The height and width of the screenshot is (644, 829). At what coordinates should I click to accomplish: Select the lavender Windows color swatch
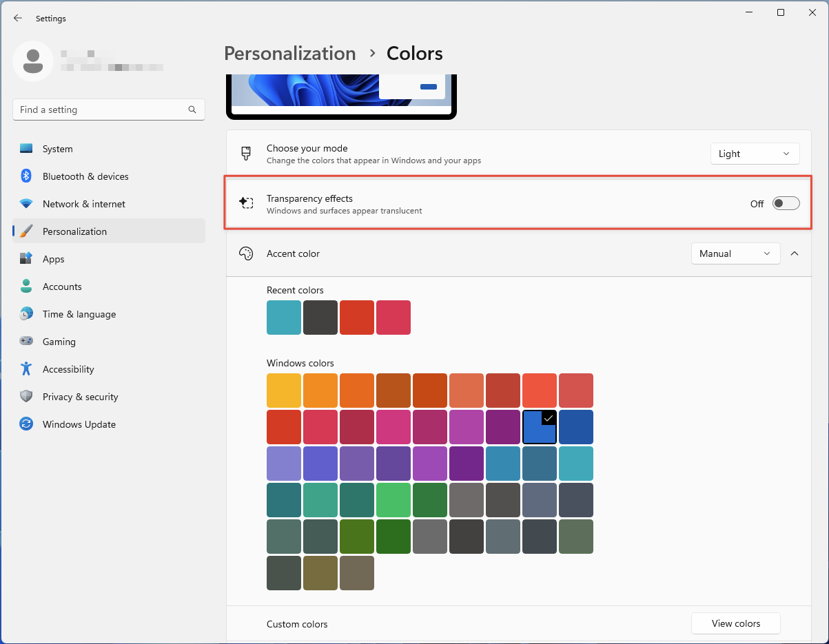point(284,464)
